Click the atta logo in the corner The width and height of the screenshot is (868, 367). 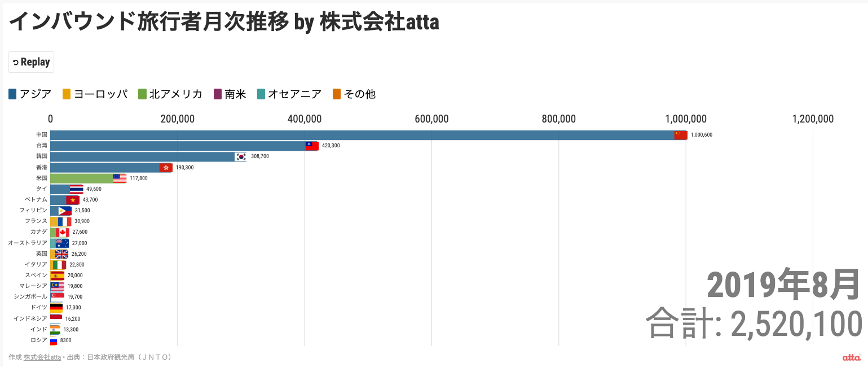[852, 357]
